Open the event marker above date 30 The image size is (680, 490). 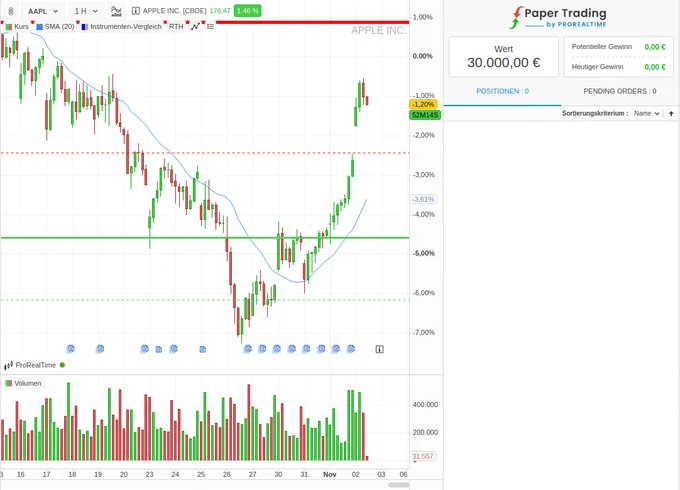[x=277, y=349]
